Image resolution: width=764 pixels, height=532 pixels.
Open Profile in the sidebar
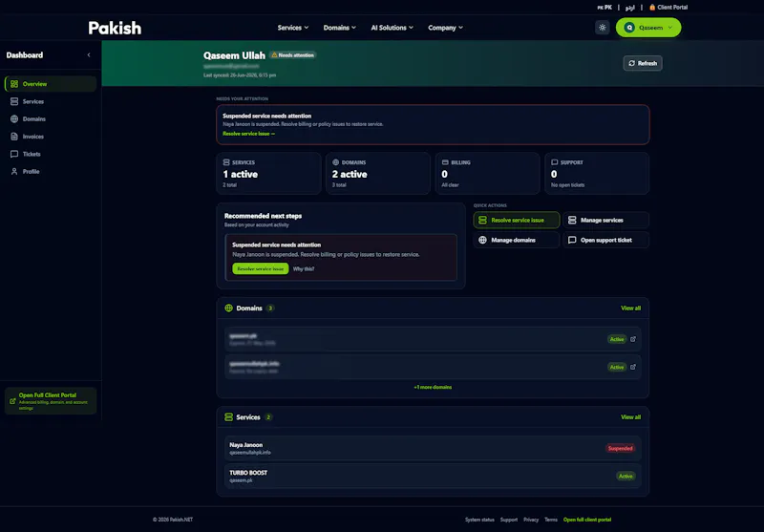tap(51, 172)
